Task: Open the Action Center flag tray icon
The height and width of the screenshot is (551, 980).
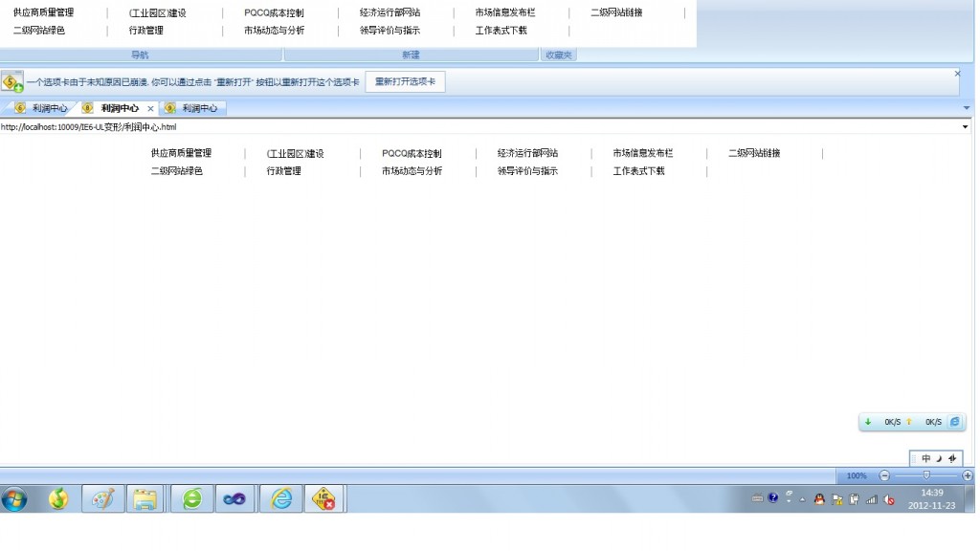Action: (x=836, y=499)
